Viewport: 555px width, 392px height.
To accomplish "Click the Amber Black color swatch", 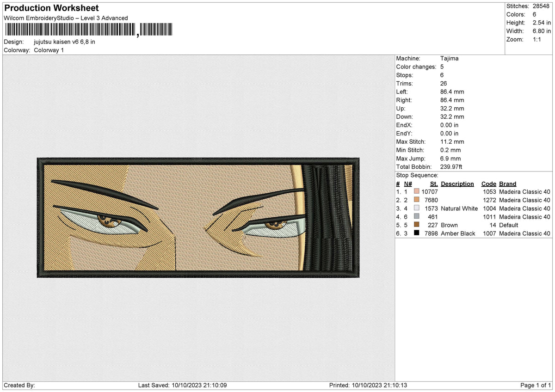I will 417,233.
